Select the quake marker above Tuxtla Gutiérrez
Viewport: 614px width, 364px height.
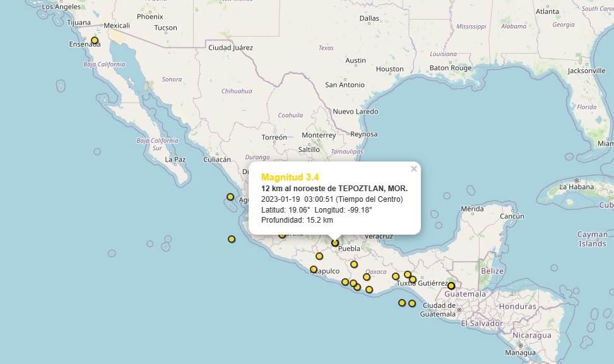[396, 276]
